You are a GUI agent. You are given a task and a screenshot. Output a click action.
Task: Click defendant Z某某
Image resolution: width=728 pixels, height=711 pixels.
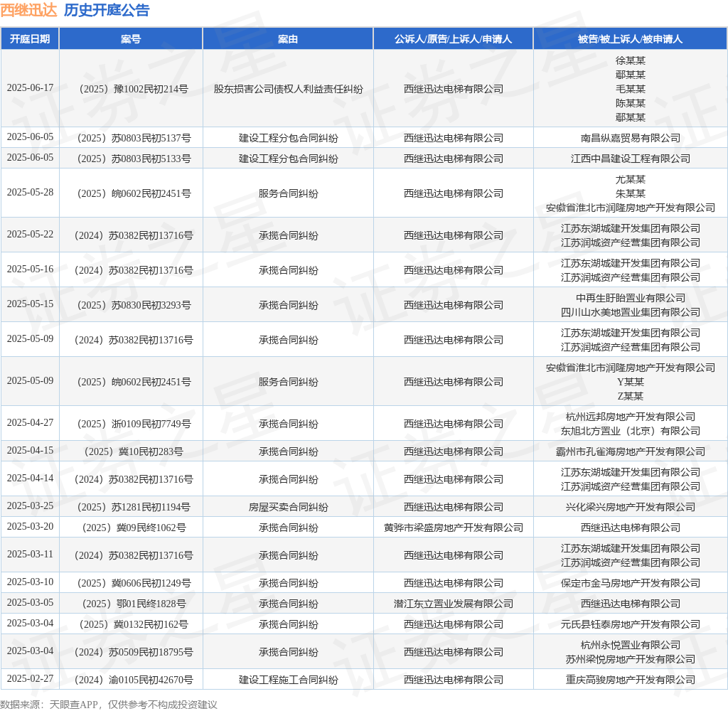tap(630, 395)
